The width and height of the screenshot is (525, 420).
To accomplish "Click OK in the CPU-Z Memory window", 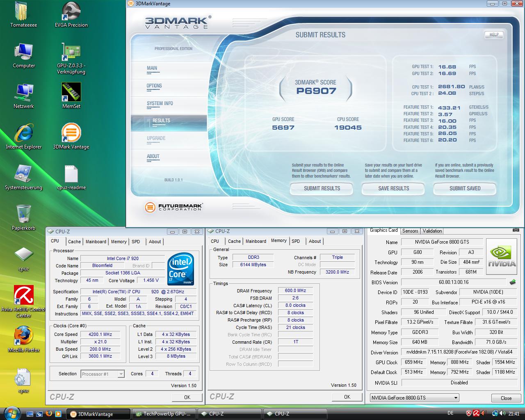I will pos(347,397).
